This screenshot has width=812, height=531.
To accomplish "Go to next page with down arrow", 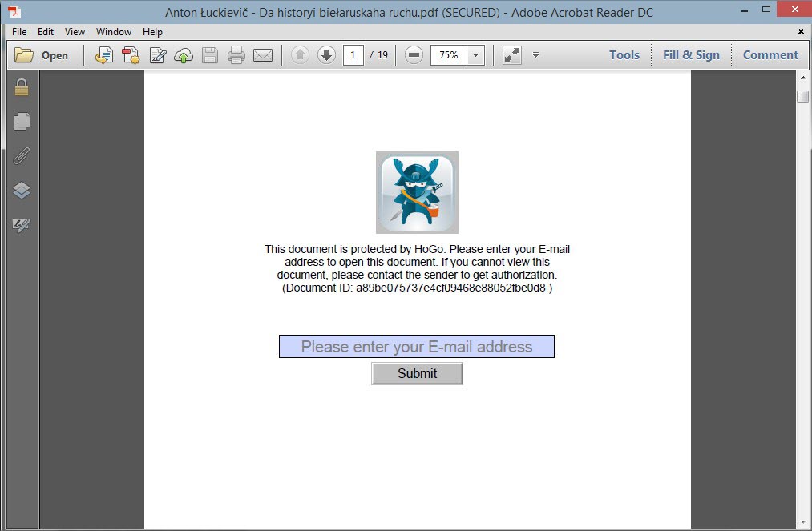I will [x=326, y=54].
